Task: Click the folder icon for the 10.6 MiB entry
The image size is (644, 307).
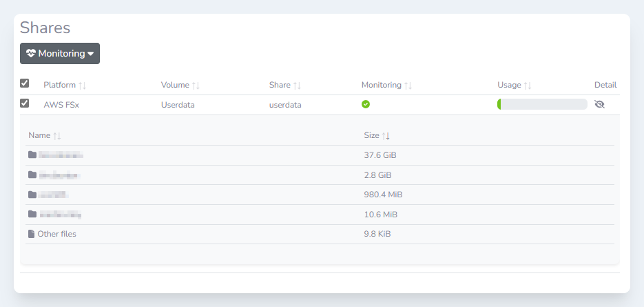Action: 32,215
